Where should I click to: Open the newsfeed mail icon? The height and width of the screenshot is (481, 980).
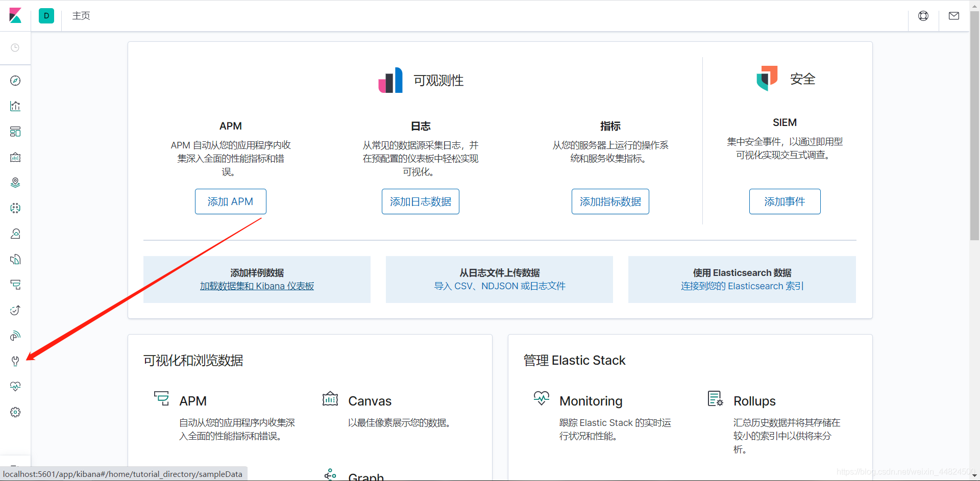point(954,16)
